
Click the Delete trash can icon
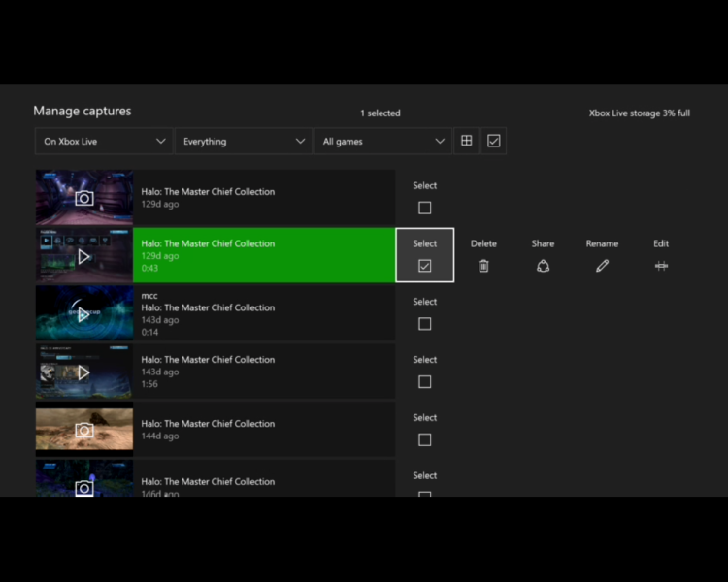[x=483, y=266]
